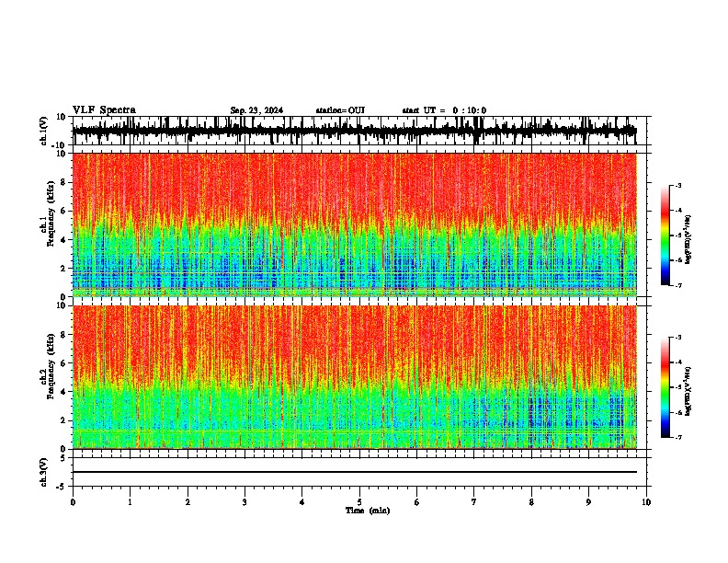
Task: Click the ch.1 colorbar log(PSD) label
Action: pos(688,239)
